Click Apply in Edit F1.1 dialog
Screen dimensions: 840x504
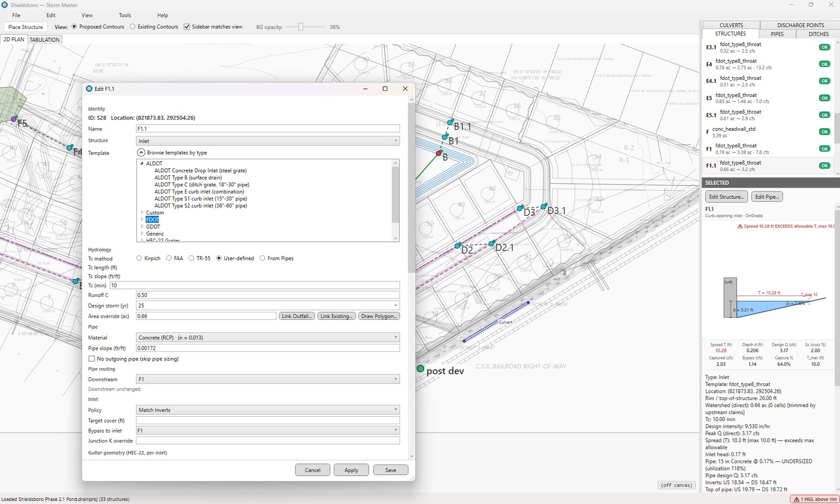[351, 470]
